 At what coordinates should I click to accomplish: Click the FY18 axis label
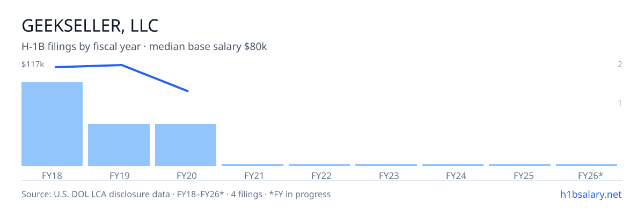pos(52,176)
